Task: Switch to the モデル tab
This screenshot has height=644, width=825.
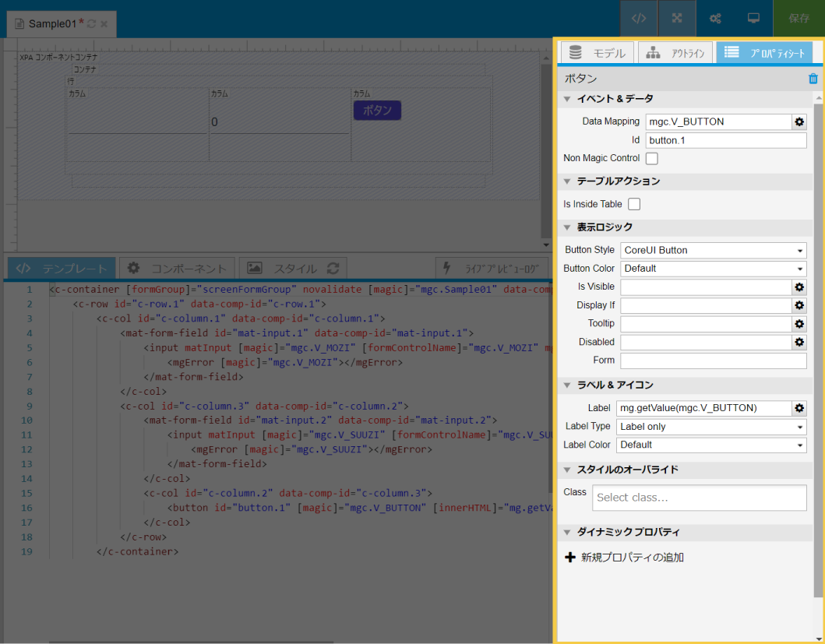Action: [598, 53]
